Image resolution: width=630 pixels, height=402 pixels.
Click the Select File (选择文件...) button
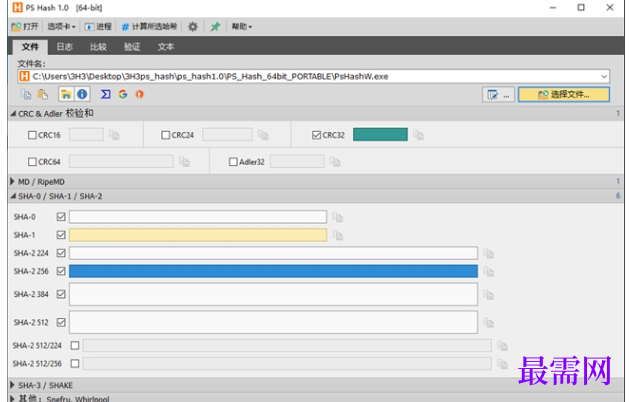[x=564, y=95]
